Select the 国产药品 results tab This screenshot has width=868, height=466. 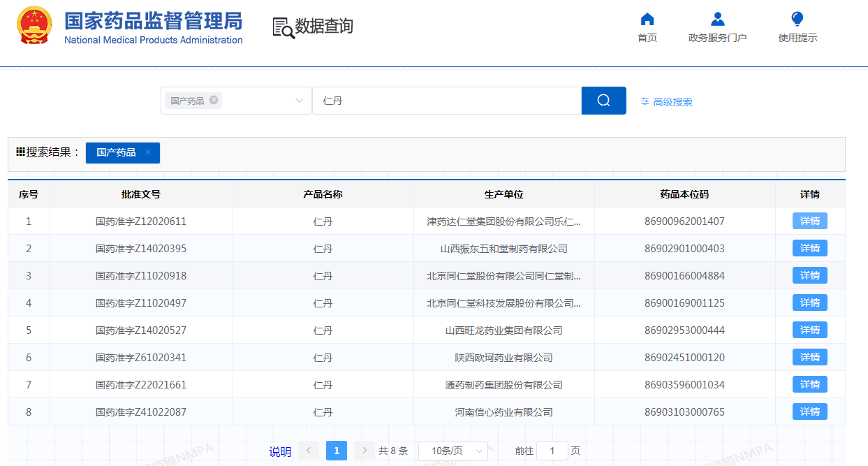(x=116, y=152)
